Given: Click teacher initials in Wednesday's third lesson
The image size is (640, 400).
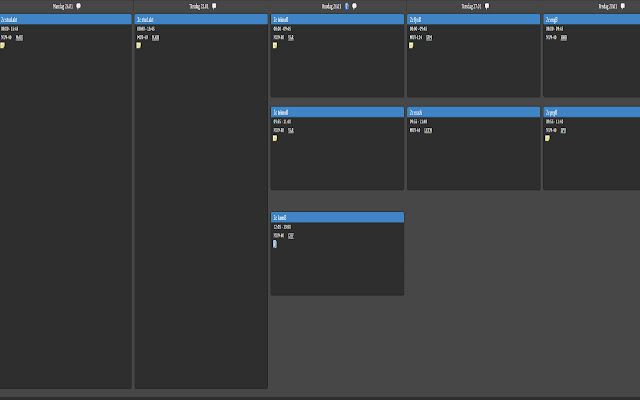Looking at the screenshot, I should 291,236.
